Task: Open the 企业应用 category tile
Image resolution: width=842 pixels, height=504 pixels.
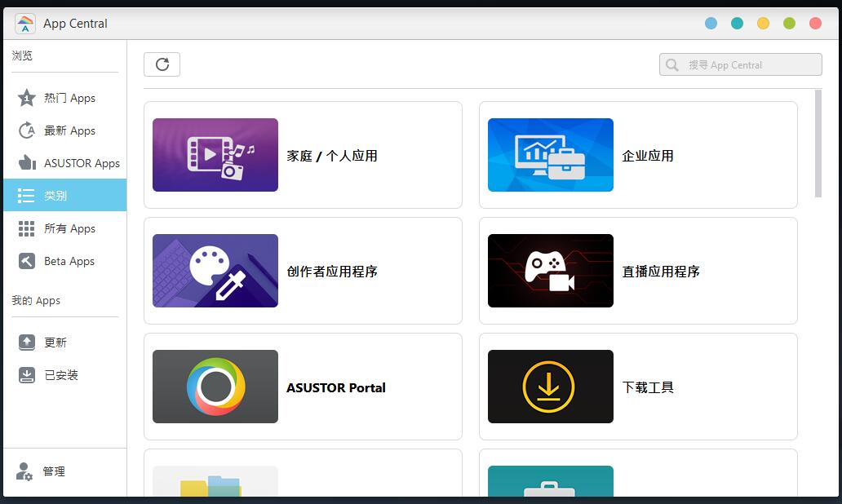Action: click(637, 155)
